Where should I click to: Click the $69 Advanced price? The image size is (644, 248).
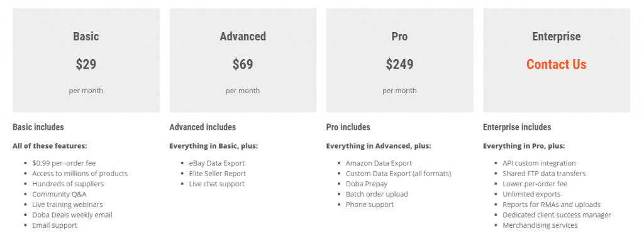243,64
